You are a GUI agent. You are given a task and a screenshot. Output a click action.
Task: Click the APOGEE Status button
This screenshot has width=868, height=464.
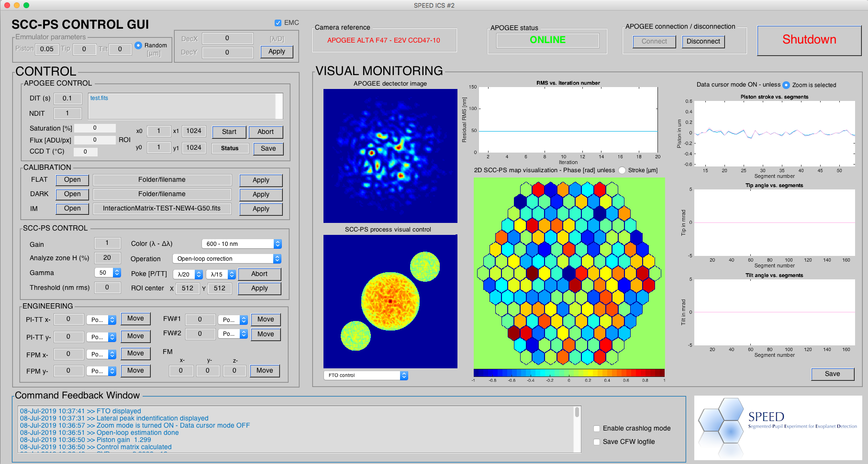[230, 148]
